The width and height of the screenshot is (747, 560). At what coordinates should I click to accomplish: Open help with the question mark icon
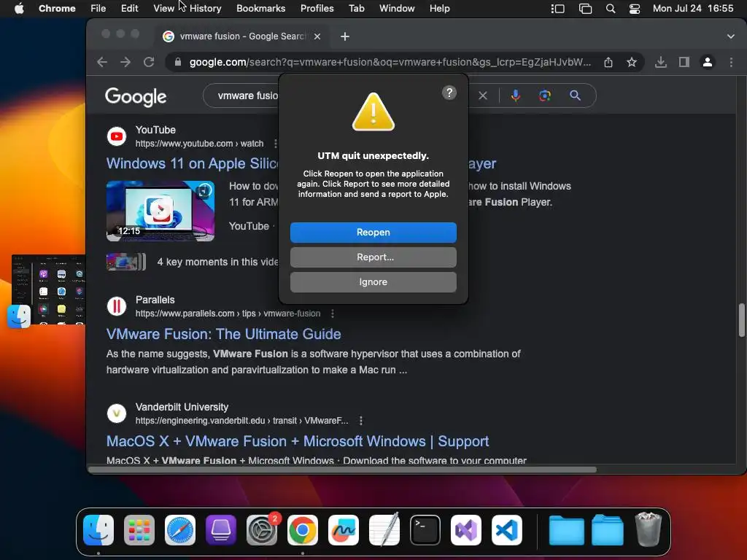pos(449,93)
